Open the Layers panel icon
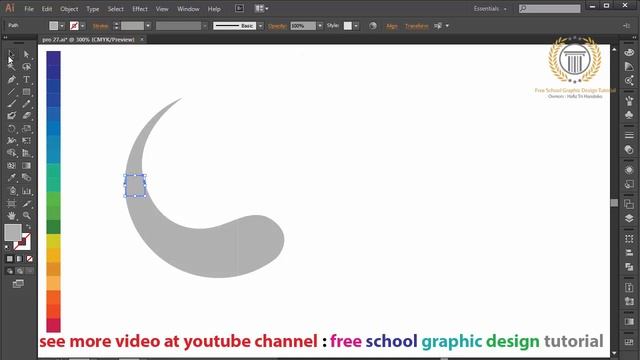 coord(629,218)
